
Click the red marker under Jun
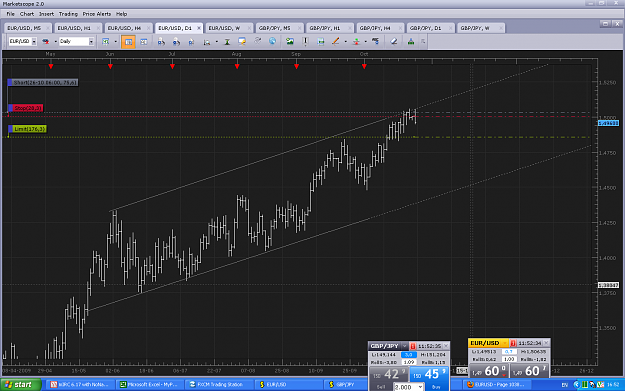[x=110, y=66]
